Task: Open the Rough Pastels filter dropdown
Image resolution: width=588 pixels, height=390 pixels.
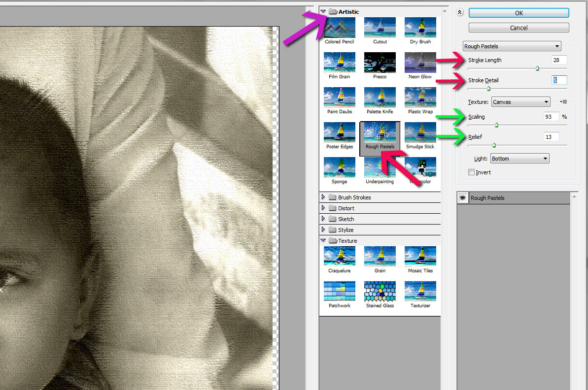Action: [x=512, y=46]
